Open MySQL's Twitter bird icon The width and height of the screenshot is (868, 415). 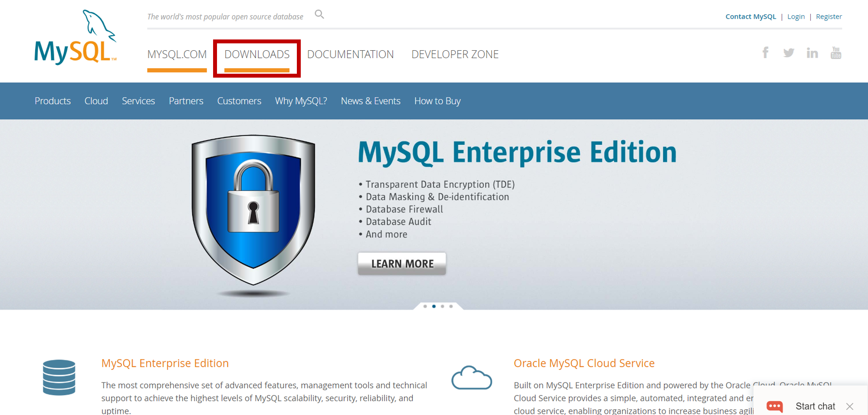pos(789,53)
